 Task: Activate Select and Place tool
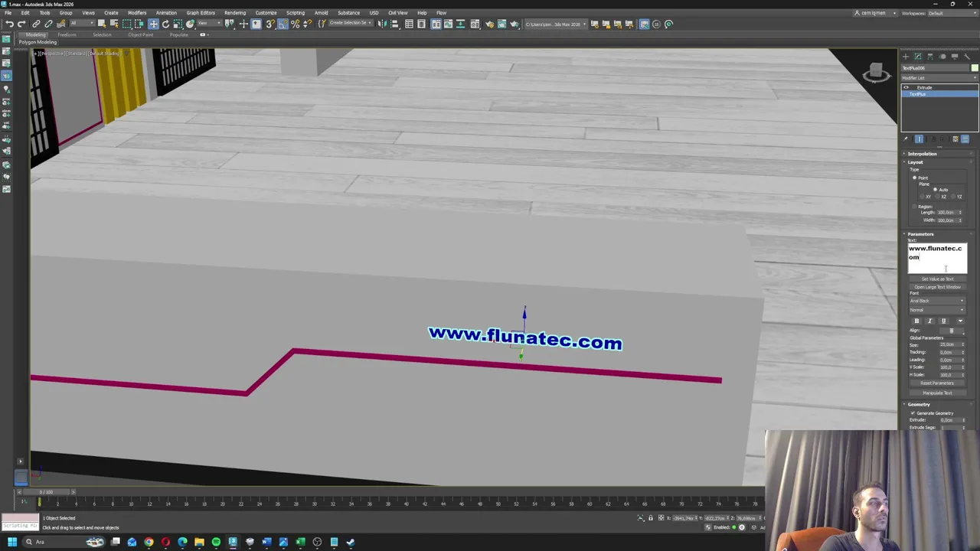[x=191, y=24]
